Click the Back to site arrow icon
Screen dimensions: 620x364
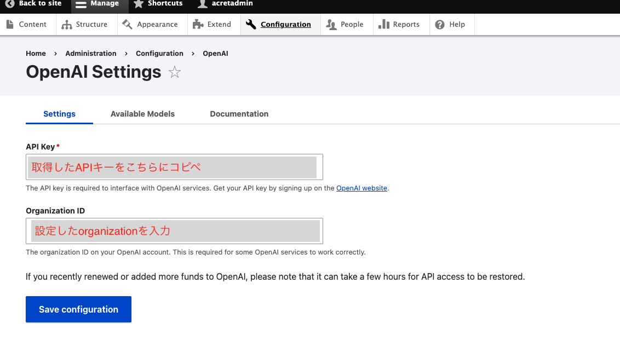pos(10,3)
